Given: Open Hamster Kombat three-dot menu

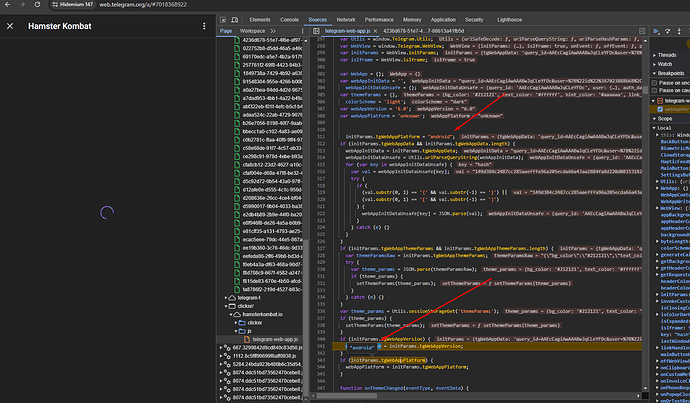Looking at the screenshot, I should point(204,26).
